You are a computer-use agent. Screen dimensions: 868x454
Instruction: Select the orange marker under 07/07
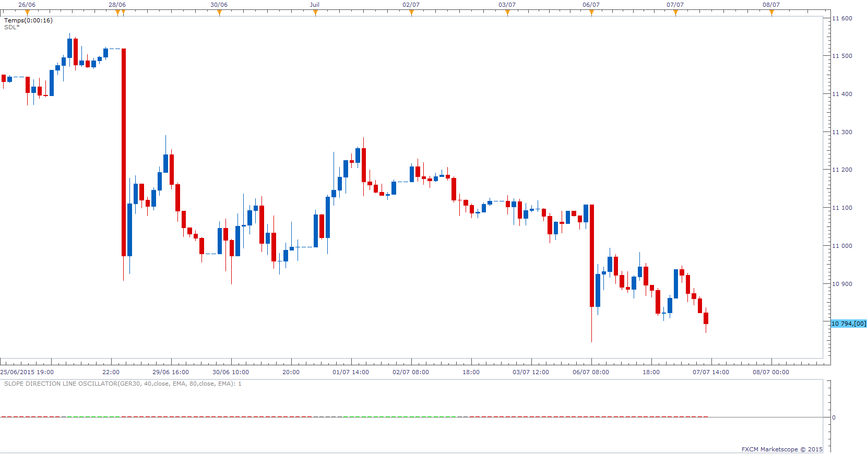(x=675, y=13)
